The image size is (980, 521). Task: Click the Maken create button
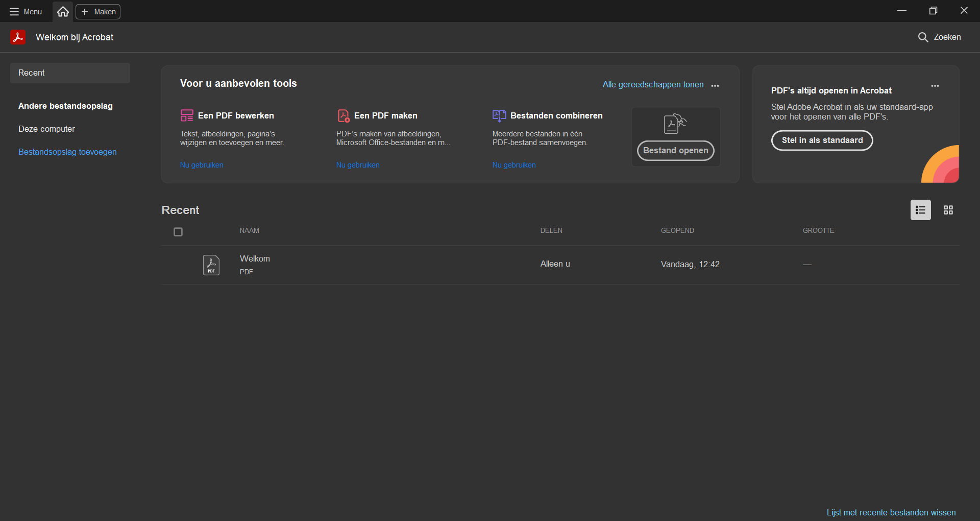click(x=98, y=12)
